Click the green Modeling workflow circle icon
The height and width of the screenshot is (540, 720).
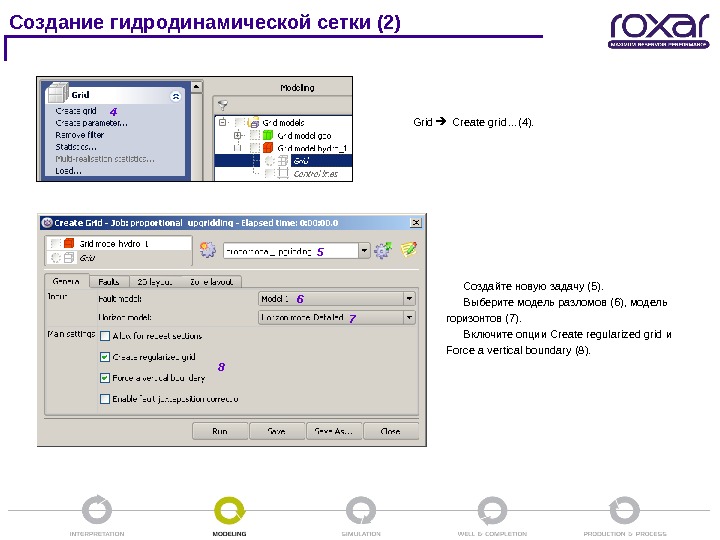(x=230, y=510)
